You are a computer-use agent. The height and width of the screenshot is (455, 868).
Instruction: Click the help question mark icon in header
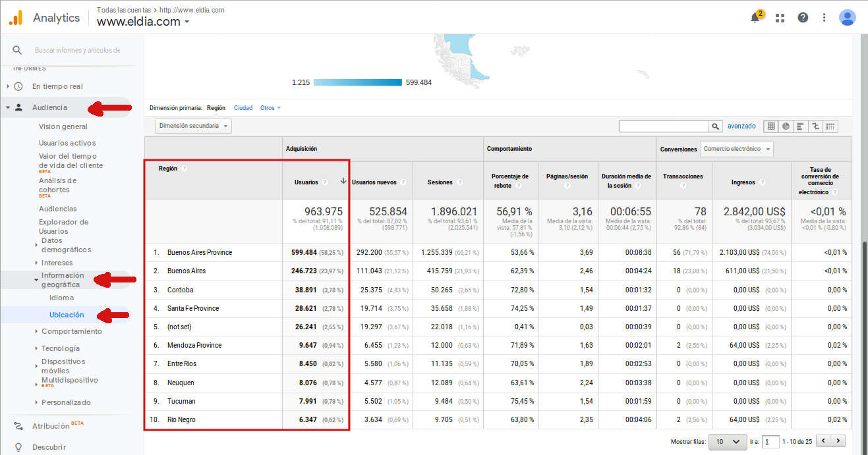(x=803, y=18)
